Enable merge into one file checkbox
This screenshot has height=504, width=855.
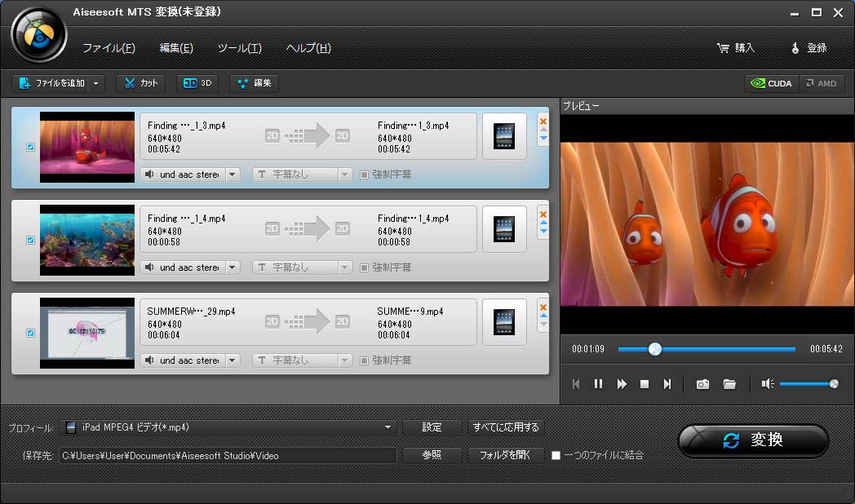pyautogui.click(x=556, y=455)
